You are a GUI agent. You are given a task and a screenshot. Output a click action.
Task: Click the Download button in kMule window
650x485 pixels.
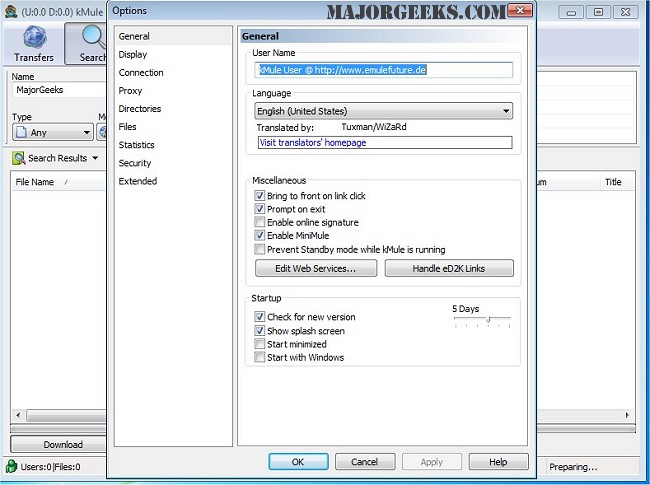(x=58, y=444)
